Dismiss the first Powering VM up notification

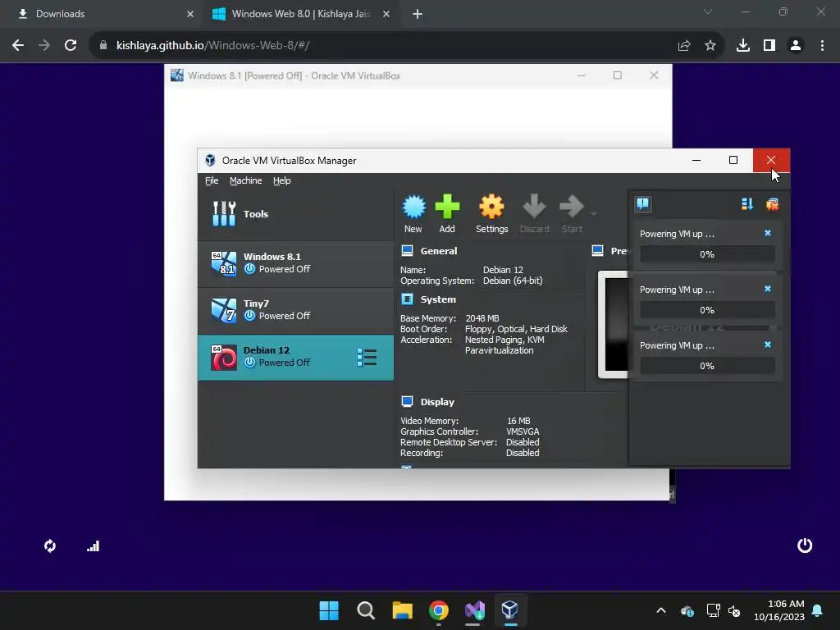pyautogui.click(x=768, y=233)
